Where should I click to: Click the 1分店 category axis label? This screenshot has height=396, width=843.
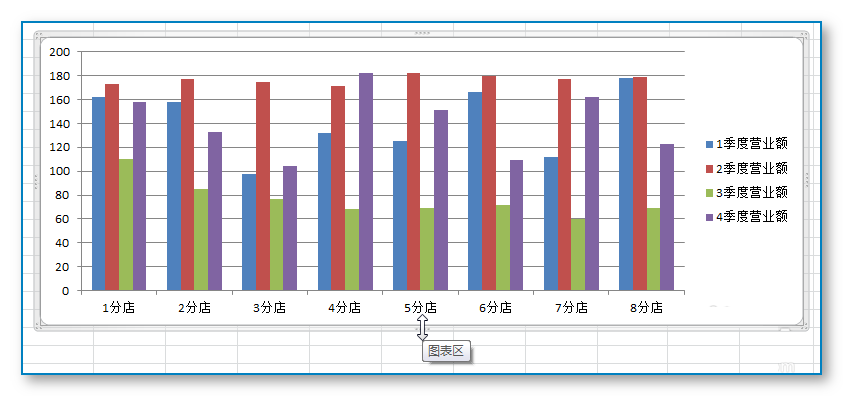pyautogui.click(x=119, y=308)
